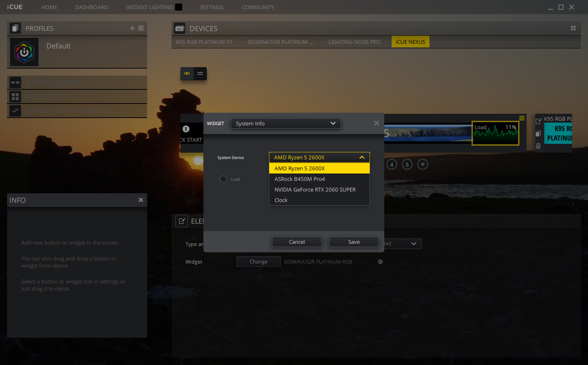Go to screen page 4

(392, 164)
